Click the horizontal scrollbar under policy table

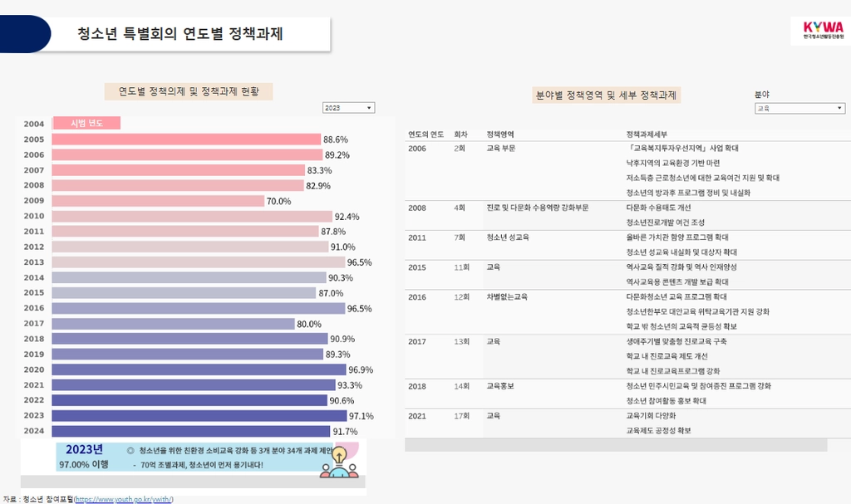(x=616, y=445)
